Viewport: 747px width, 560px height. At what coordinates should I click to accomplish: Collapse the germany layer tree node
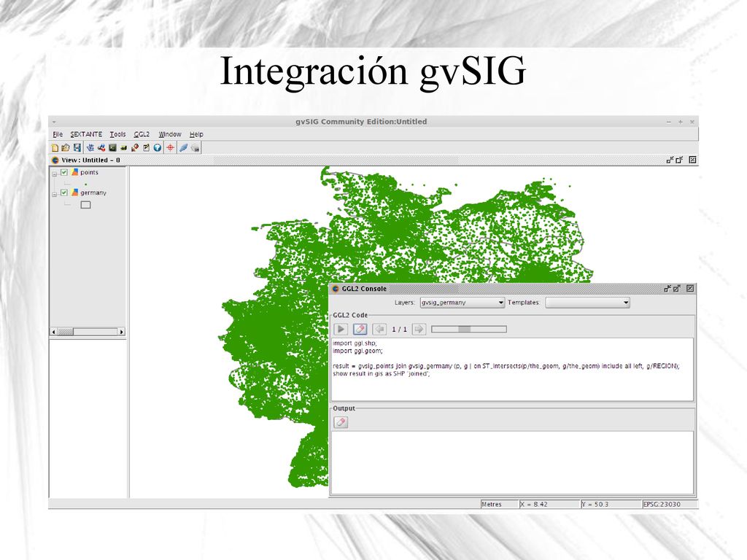click(54, 194)
